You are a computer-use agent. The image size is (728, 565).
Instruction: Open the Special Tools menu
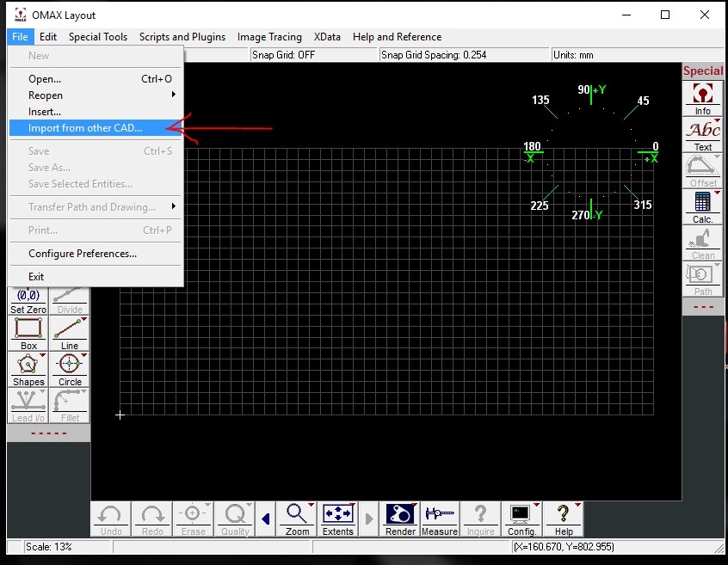[x=98, y=37]
